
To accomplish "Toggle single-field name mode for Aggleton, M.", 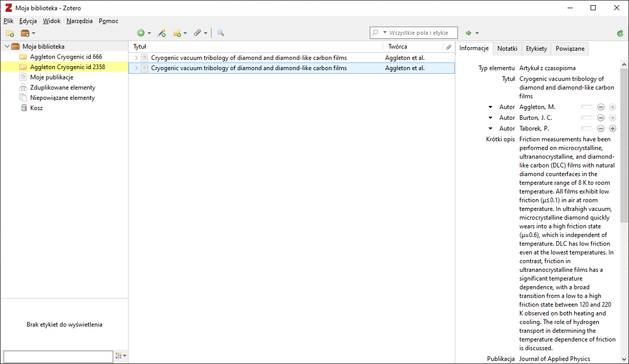I will [586, 107].
